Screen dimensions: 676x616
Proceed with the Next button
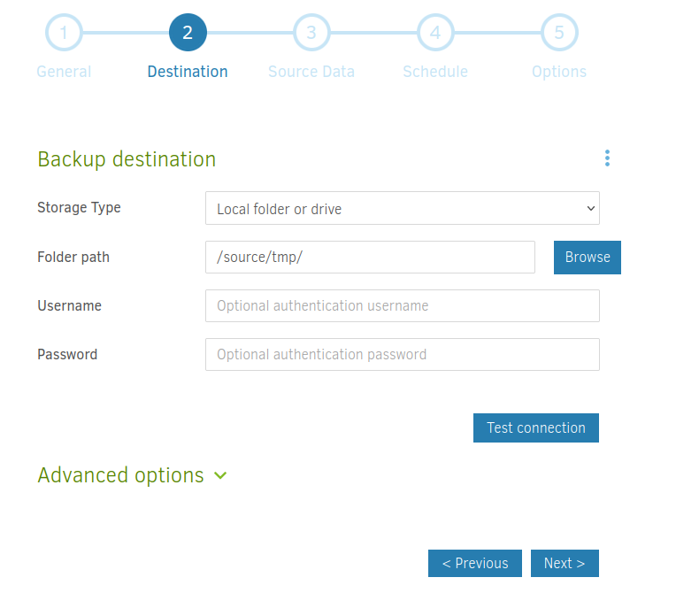[565, 564]
